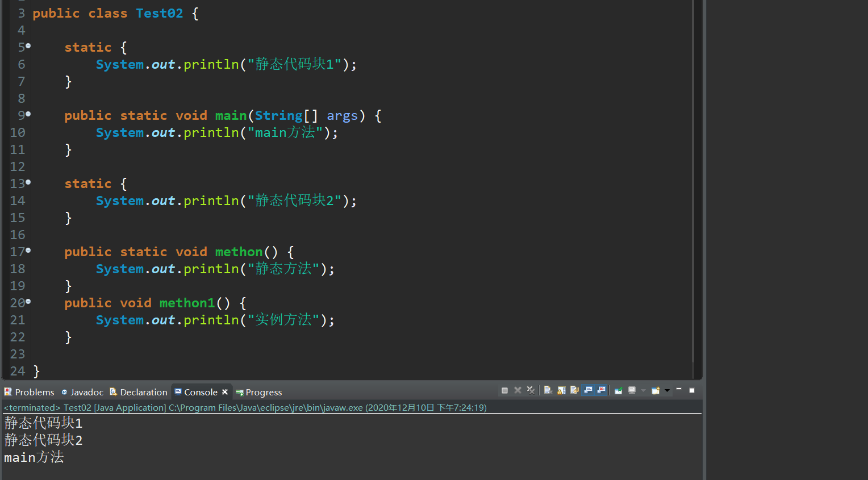868x480 pixels.
Task: Collapse the methon1 method at line 20
Action: 28,302
